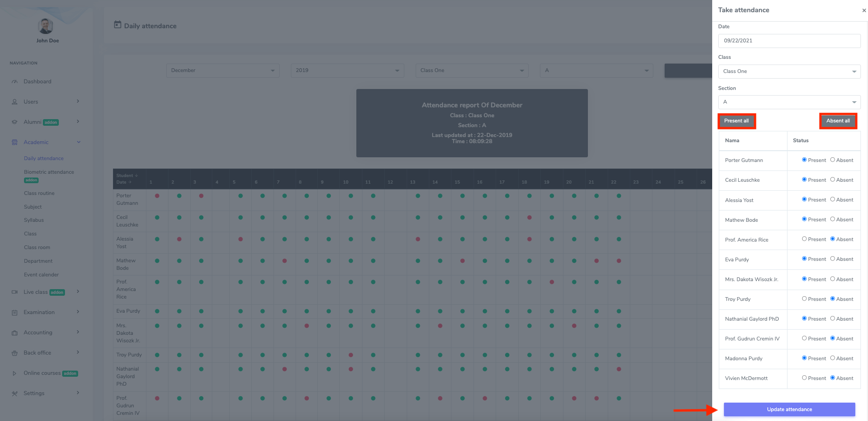Mark Eva Purdy as Absent
The height and width of the screenshot is (421, 868).
point(833,259)
